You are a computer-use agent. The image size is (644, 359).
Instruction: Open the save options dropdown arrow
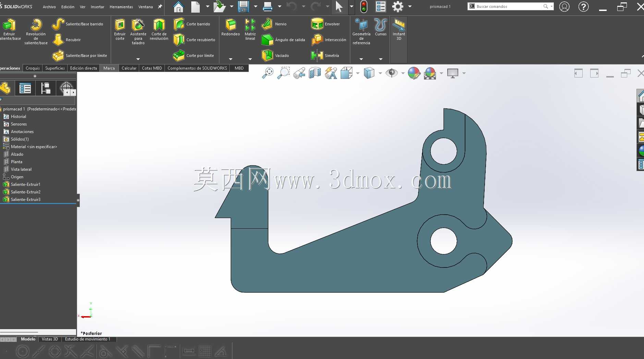tap(255, 7)
